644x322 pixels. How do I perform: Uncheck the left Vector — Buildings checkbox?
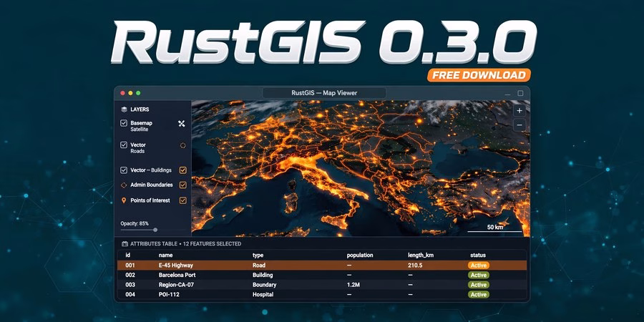pyautogui.click(x=124, y=170)
